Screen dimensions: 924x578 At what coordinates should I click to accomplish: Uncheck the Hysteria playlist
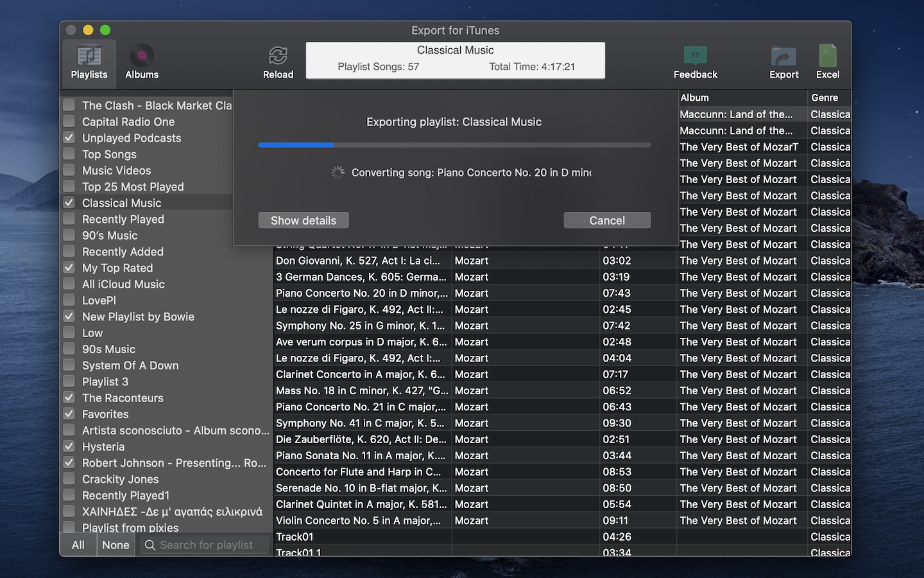pyautogui.click(x=69, y=446)
